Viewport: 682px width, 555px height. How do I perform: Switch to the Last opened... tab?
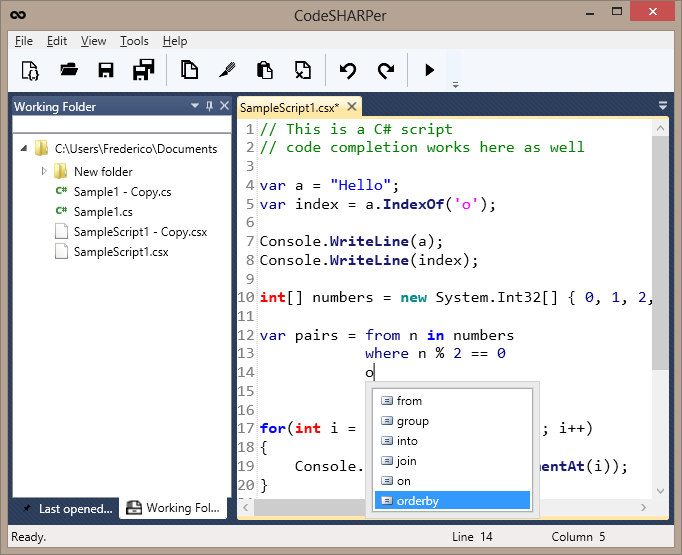[x=70, y=508]
